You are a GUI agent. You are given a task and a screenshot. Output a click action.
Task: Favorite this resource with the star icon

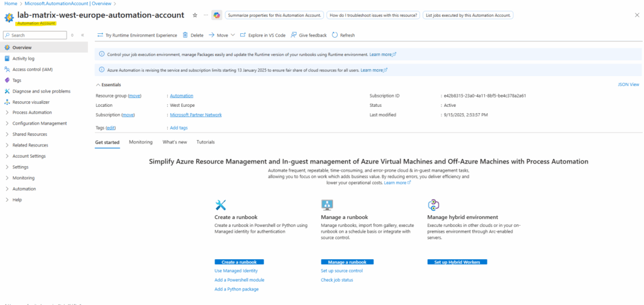pos(195,15)
